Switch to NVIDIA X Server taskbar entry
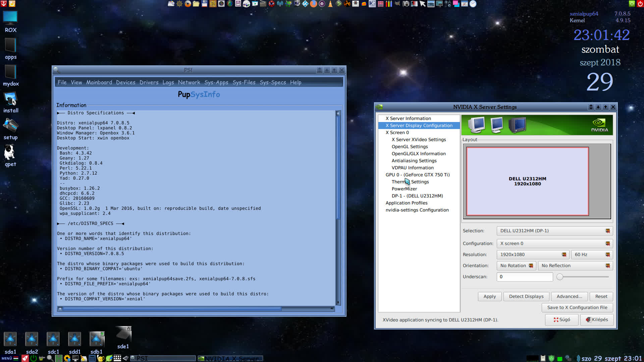Screen dimensions: 644x362 (230, 358)
